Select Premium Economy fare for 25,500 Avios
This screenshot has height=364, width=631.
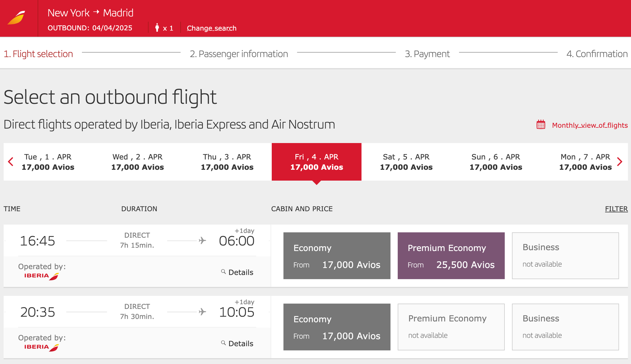pos(451,255)
